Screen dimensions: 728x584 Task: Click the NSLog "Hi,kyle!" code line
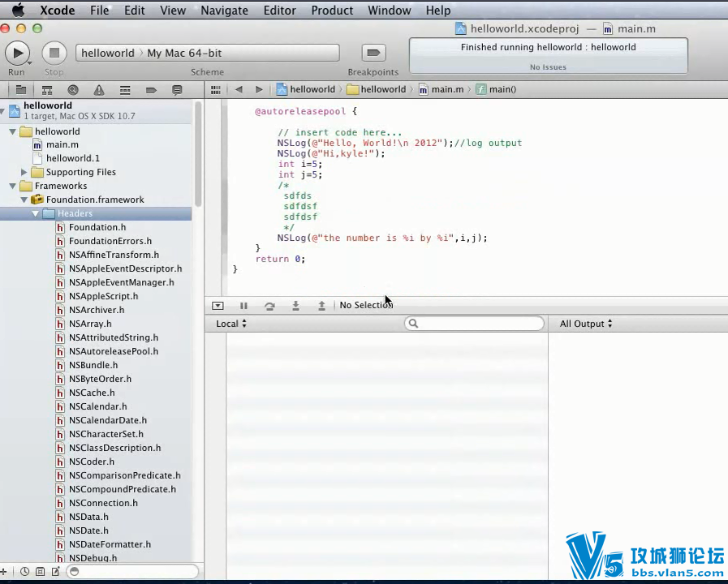click(x=331, y=153)
